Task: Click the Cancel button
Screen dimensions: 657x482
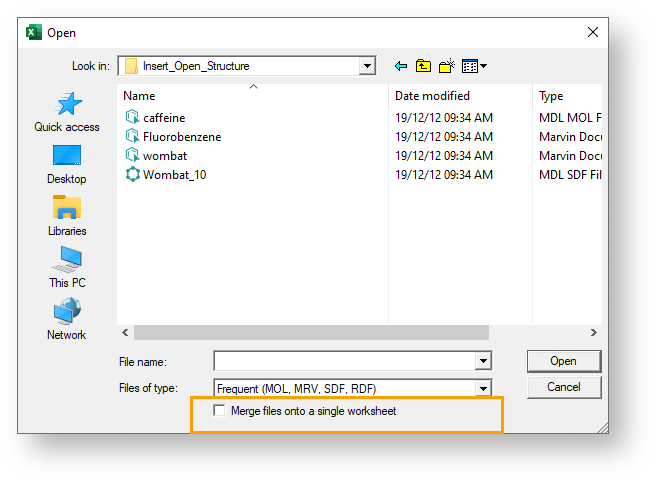Action: click(x=563, y=387)
